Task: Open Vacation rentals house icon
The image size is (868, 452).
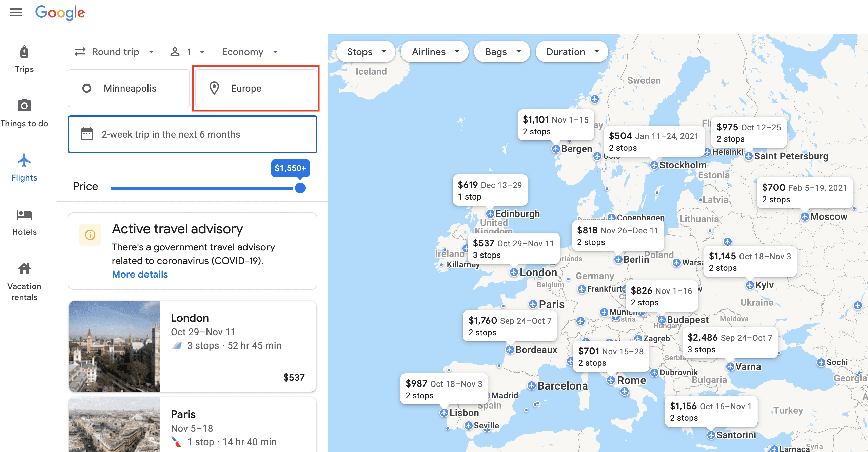Action: point(24,269)
